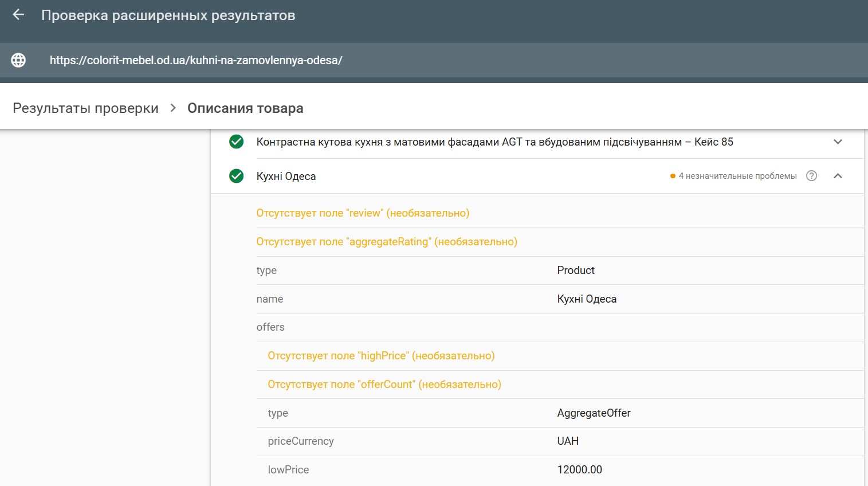
Task: Select the Описания товара breadcrumb
Action: (245, 108)
